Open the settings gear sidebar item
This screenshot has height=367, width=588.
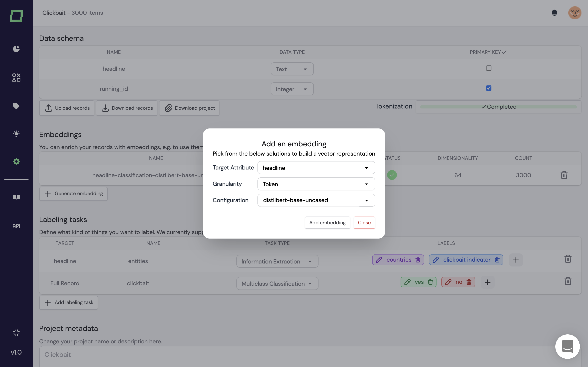[16, 161]
